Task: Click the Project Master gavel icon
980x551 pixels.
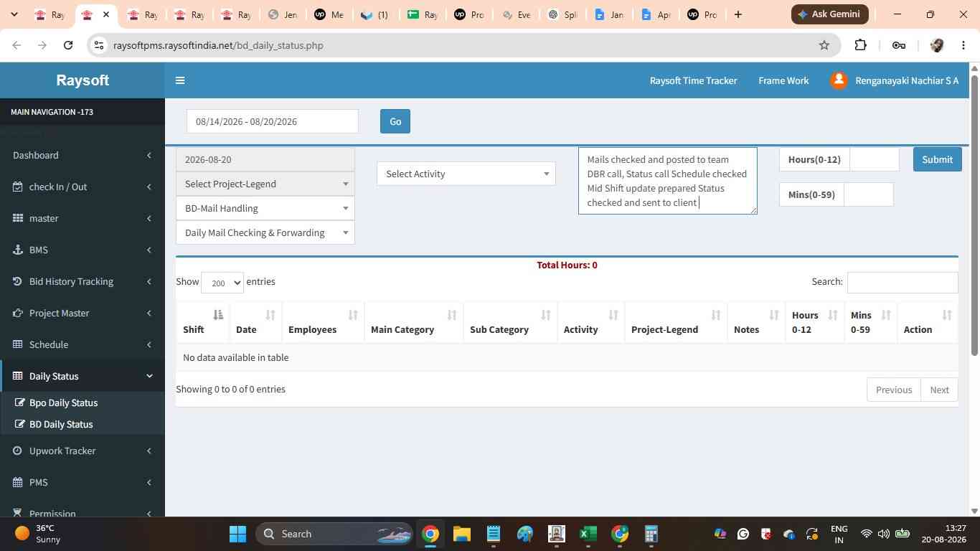Action: pos(18,313)
